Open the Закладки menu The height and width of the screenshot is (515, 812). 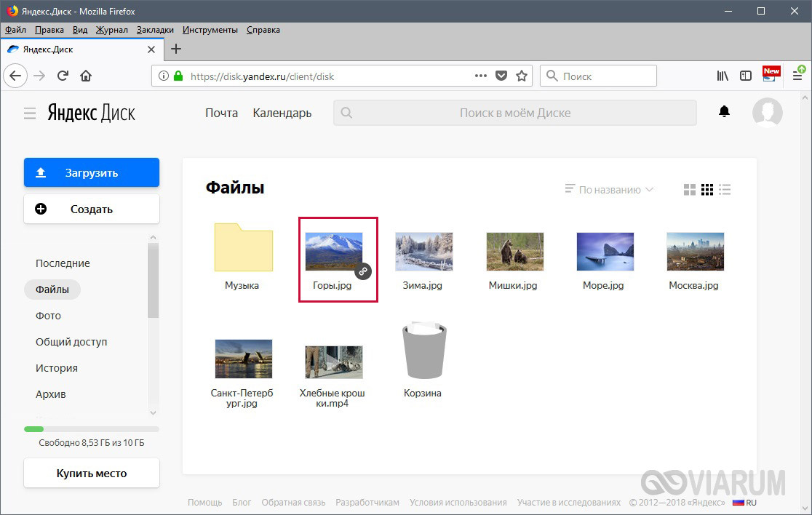(x=155, y=30)
